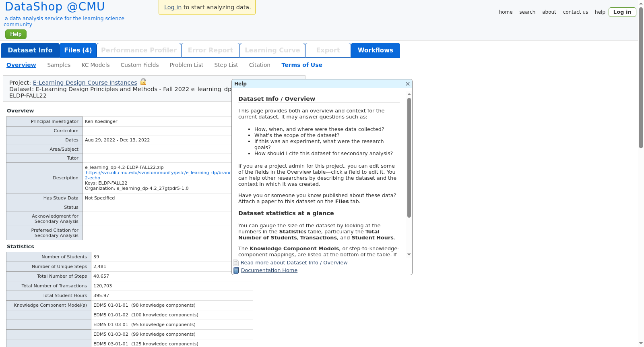Click the Log in button in header

pos(622,12)
